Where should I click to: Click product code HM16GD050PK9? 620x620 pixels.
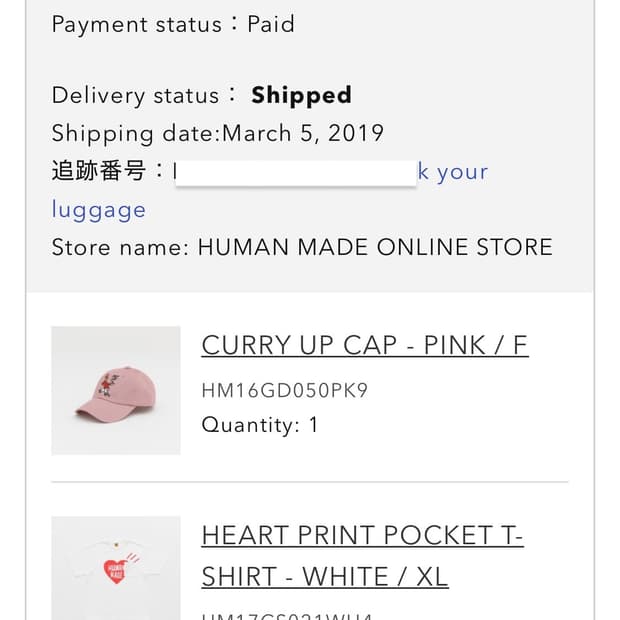(x=285, y=390)
